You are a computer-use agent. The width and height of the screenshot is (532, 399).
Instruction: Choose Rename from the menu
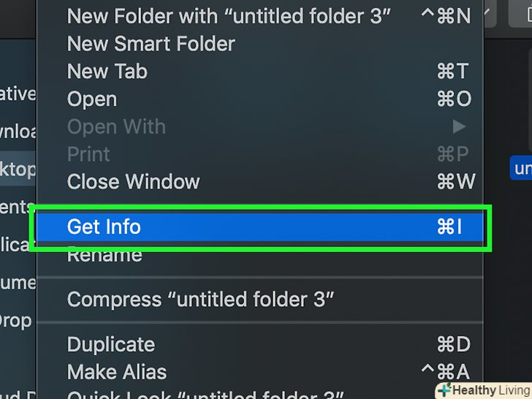coord(104,255)
